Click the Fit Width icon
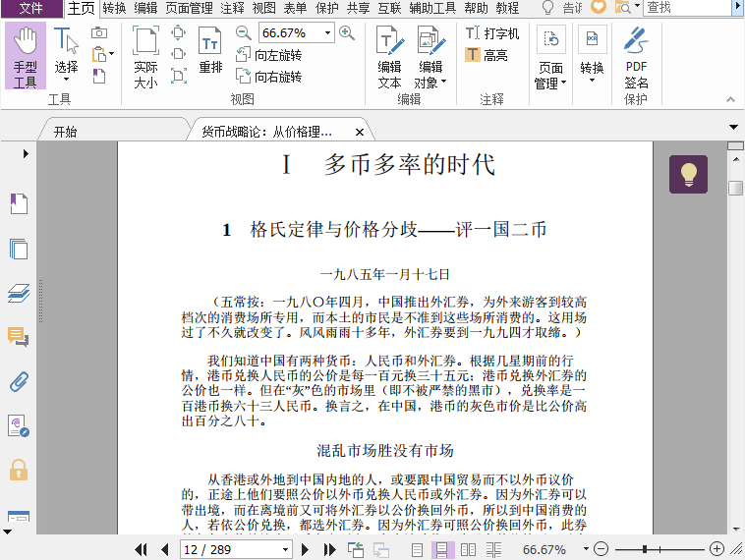Image resolution: width=745 pixels, height=560 pixels. pos(178,54)
